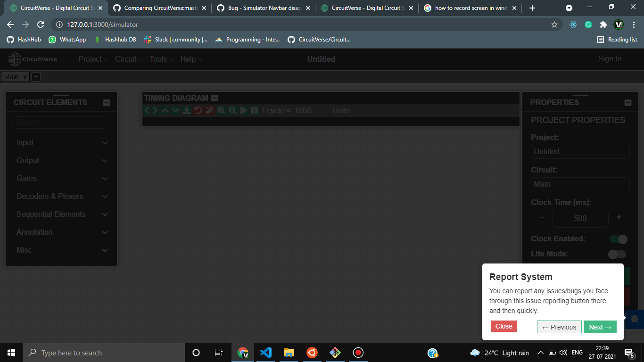Zoom out on the timing diagram

tap(232, 110)
